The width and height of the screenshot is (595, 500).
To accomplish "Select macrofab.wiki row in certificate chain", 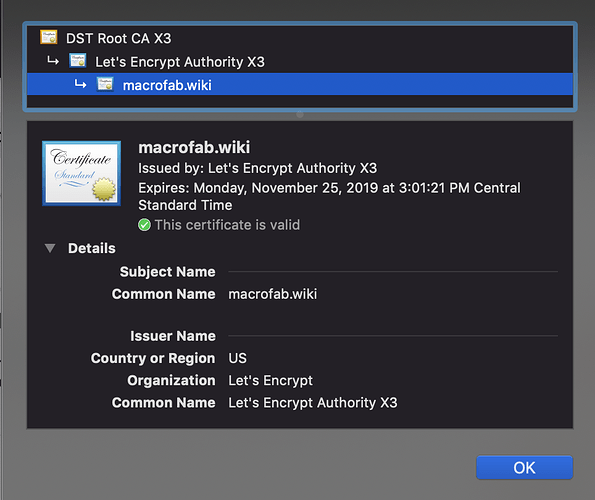I will [300, 84].
